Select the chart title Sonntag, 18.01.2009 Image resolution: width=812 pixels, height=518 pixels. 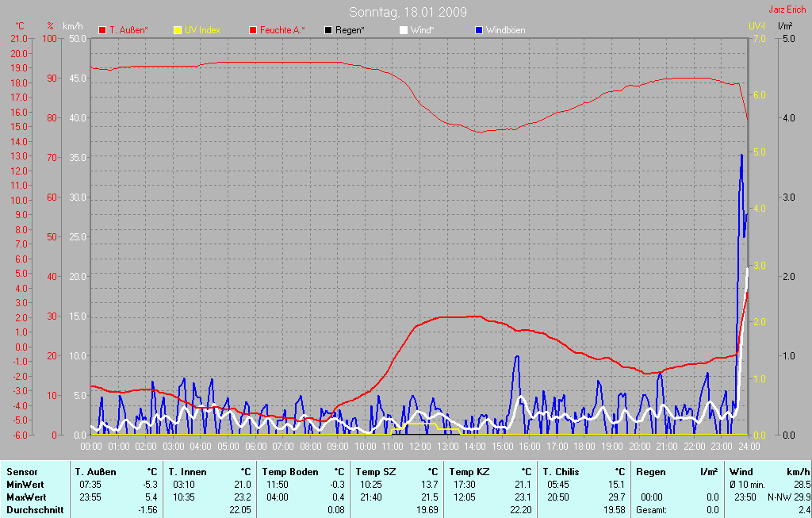(x=408, y=12)
